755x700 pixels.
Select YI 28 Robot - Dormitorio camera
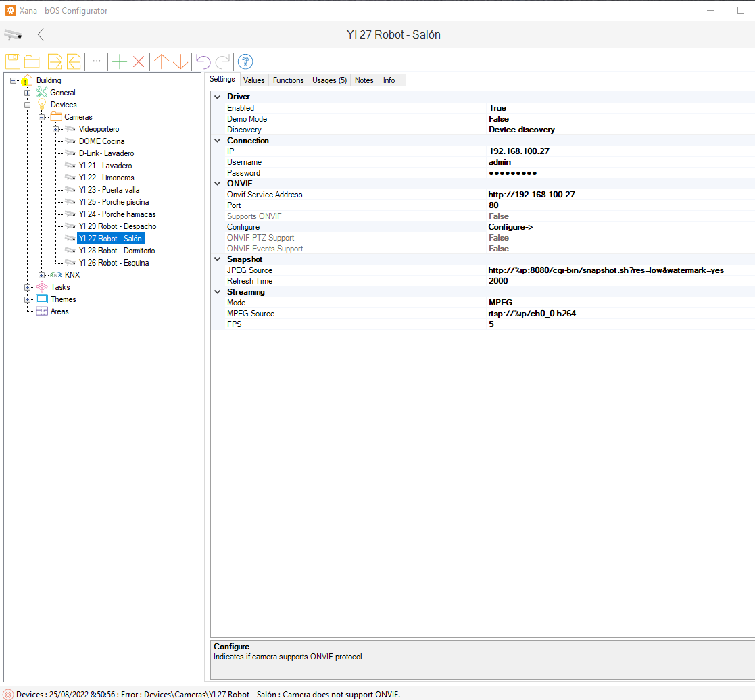(x=116, y=251)
